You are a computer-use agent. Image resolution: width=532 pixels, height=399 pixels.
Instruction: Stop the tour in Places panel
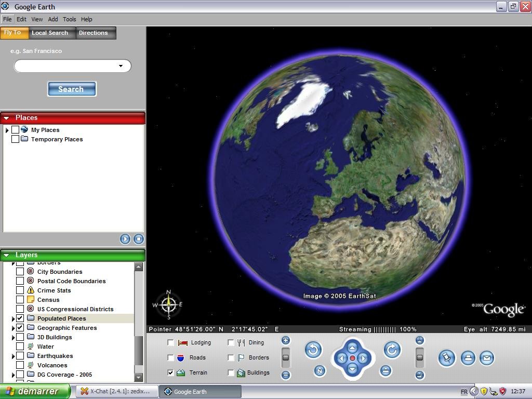138,239
